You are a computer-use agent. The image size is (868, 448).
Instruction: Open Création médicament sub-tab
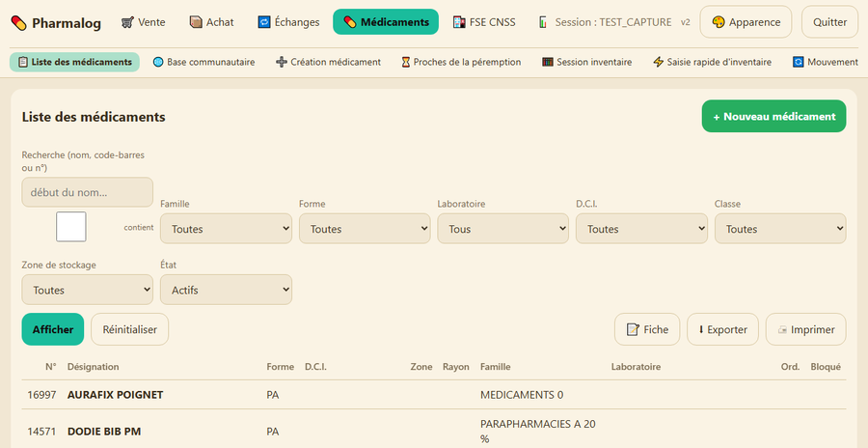coord(329,62)
